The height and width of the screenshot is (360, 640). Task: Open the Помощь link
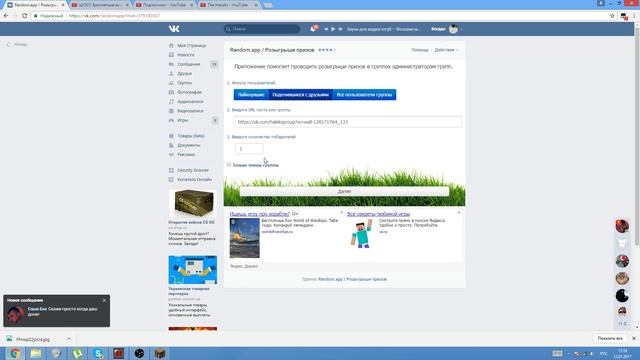pos(420,50)
